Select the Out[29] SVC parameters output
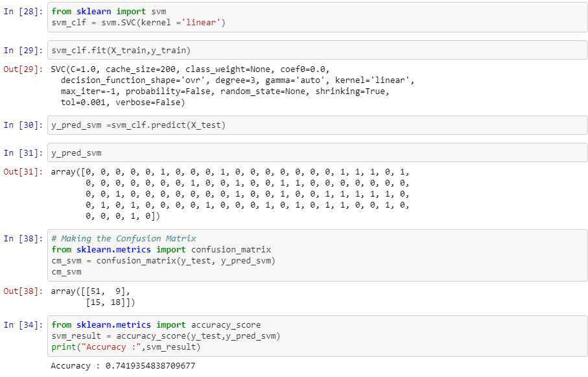 194,84
